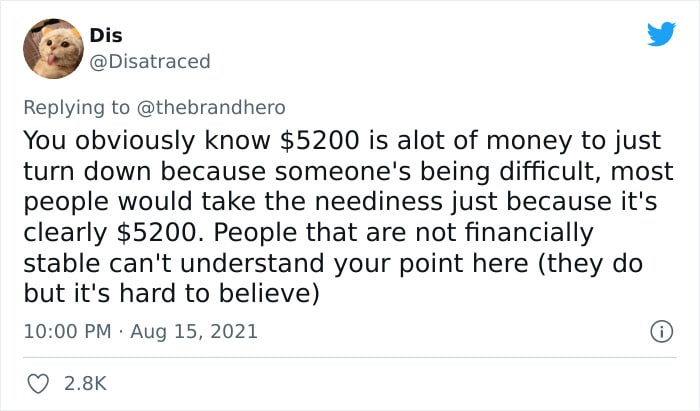
Task: Click the opening words "You obviously know"
Action: click(147, 140)
